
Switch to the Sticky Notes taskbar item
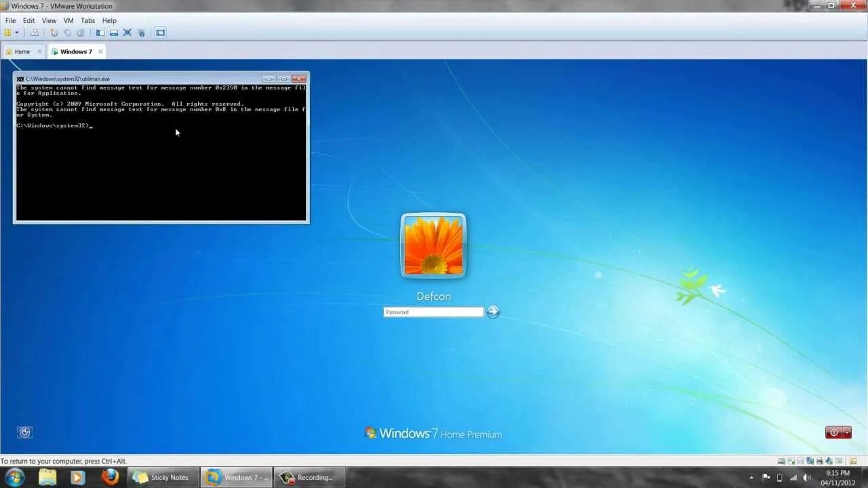[163, 477]
